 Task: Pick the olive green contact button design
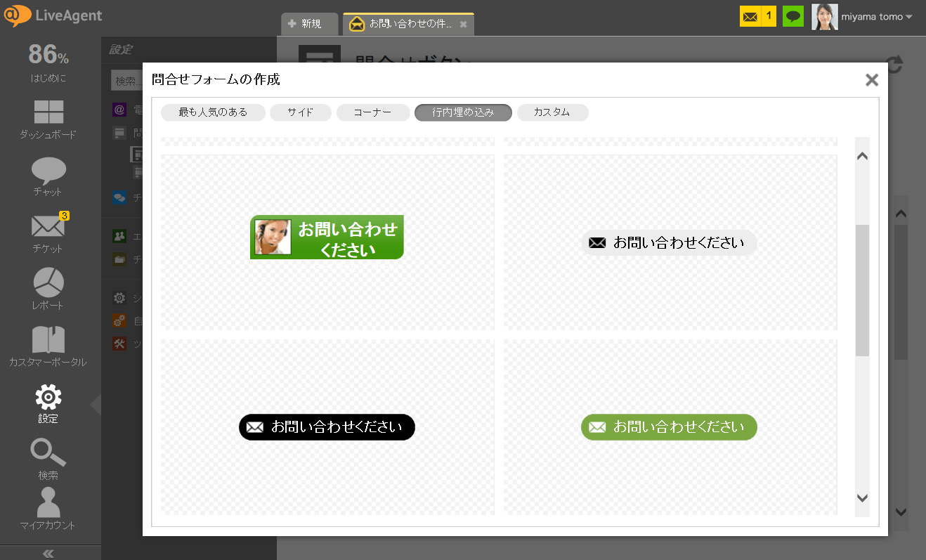click(x=669, y=427)
